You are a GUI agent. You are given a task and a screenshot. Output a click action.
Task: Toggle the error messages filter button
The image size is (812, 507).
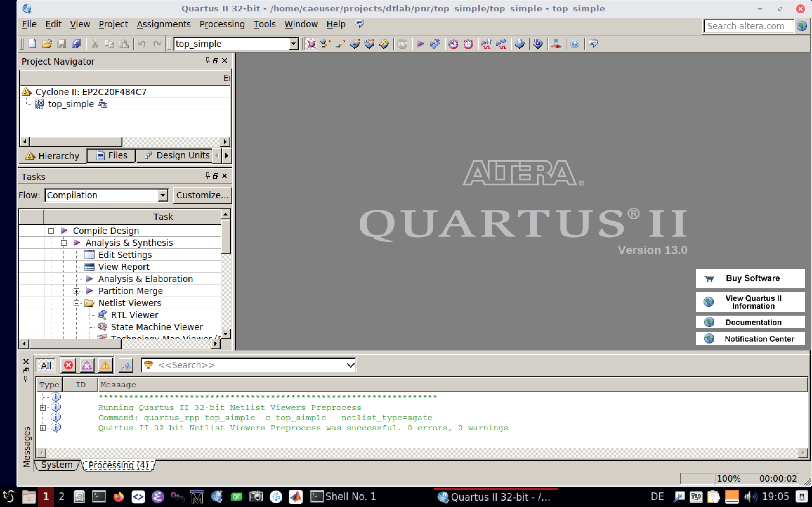pyautogui.click(x=69, y=365)
